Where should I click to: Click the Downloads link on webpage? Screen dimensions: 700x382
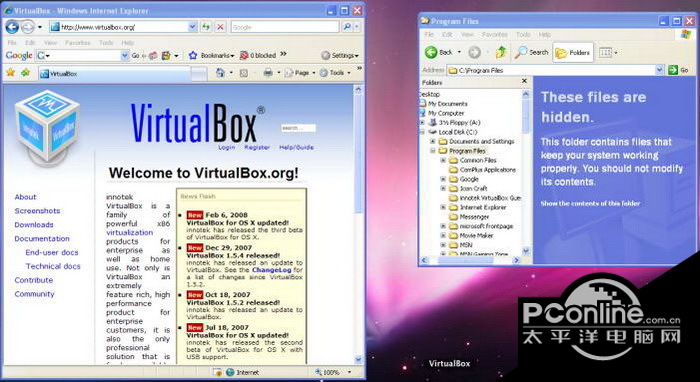point(34,225)
